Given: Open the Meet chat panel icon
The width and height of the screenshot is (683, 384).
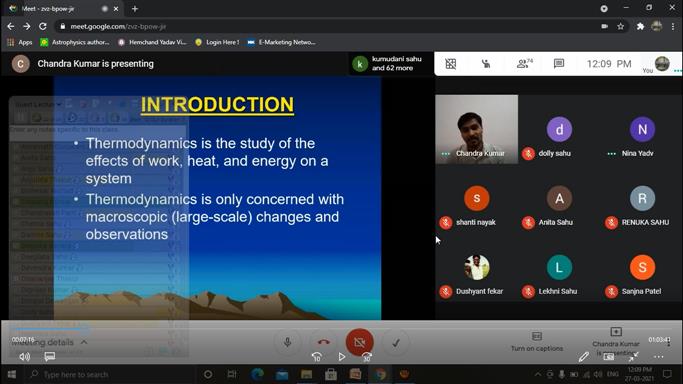Looking at the screenshot, I should click(558, 64).
